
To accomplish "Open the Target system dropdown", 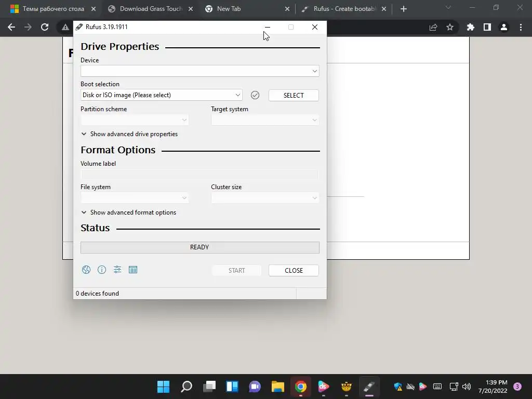I will click(x=265, y=120).
